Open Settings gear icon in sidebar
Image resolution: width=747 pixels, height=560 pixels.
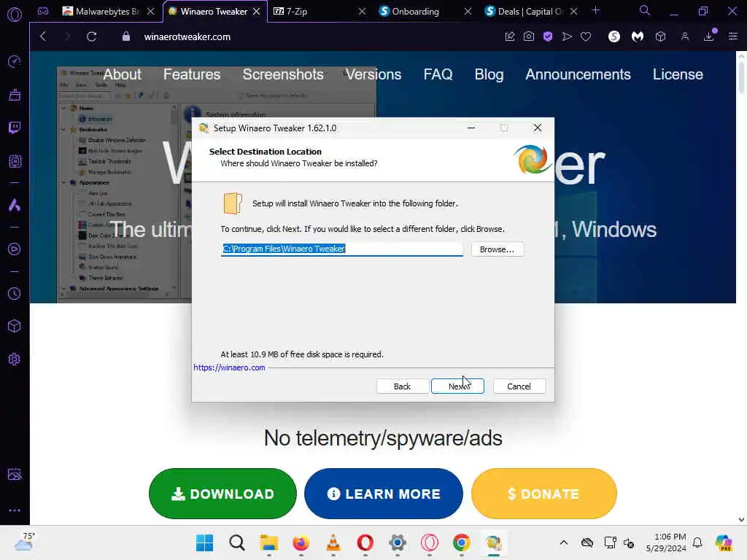pos(15,359)
